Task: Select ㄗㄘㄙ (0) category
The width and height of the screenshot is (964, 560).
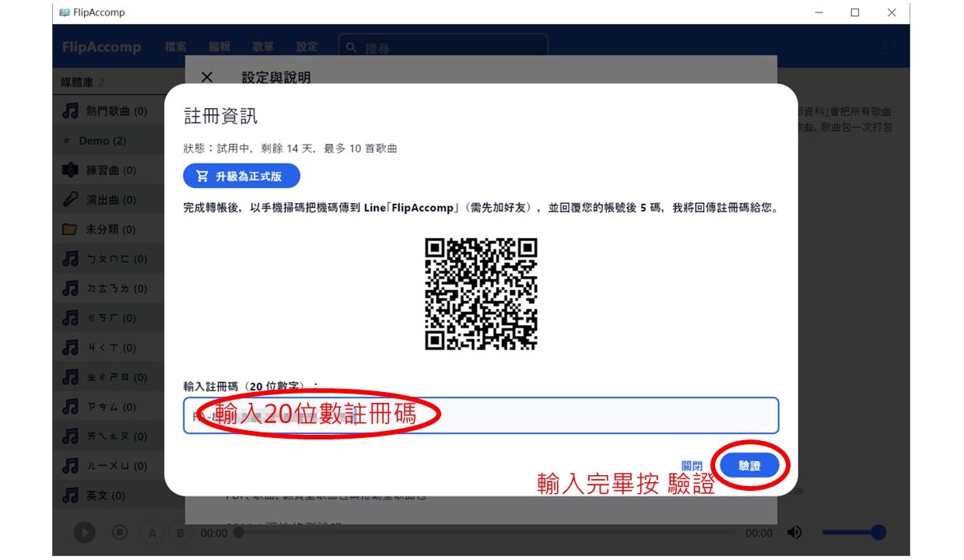Action: 108,407
